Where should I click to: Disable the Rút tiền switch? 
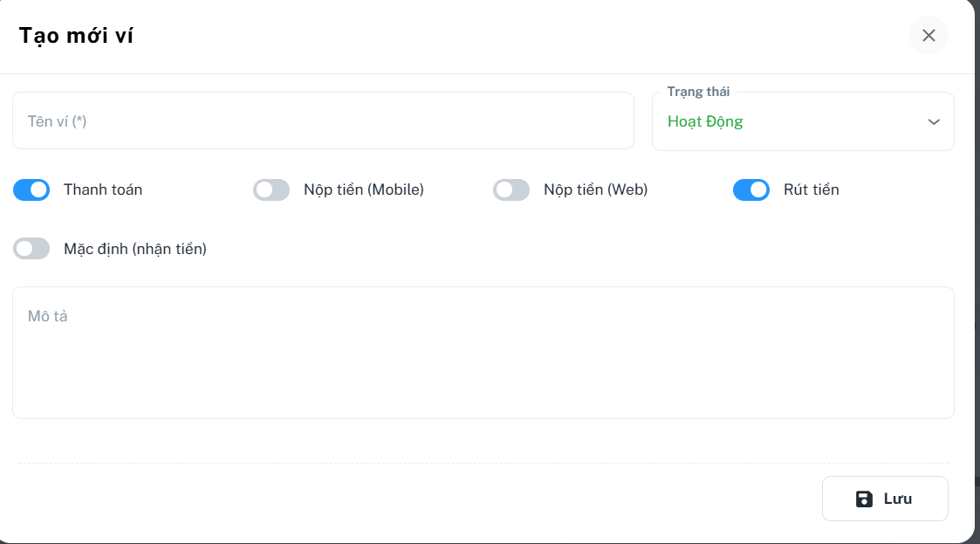click(x=751, y=189)
